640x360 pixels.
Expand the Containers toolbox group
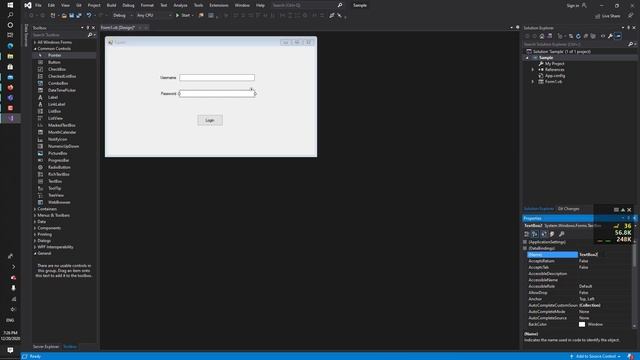click(x=35, y=209)
